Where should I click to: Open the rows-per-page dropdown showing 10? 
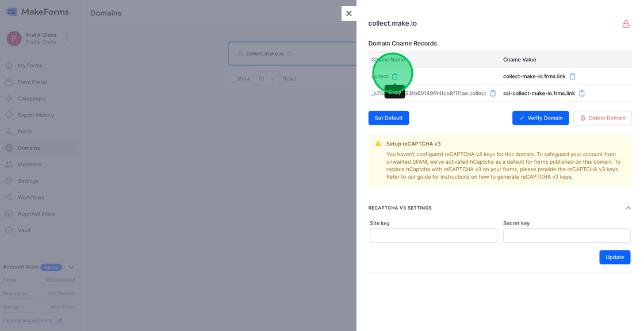click(266, 78)
